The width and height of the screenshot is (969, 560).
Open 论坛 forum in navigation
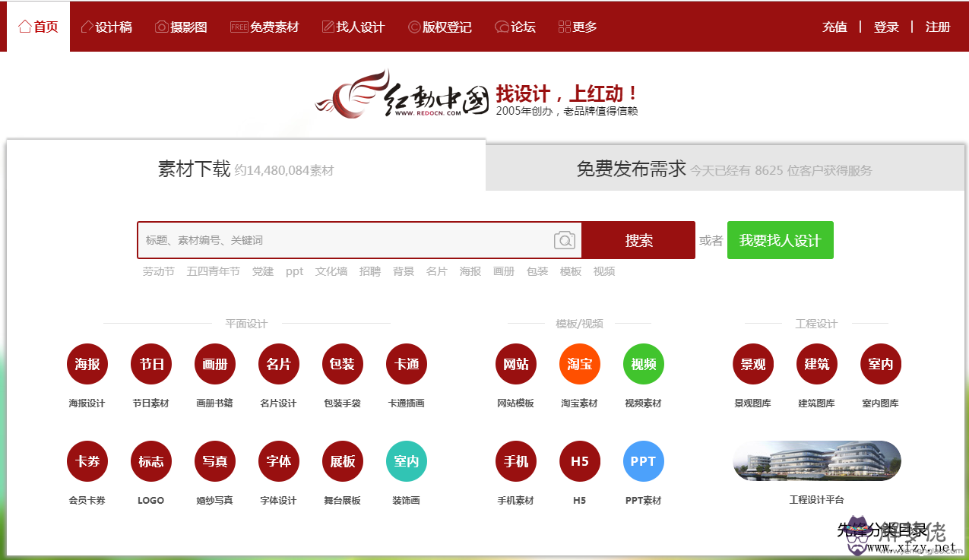515,27
